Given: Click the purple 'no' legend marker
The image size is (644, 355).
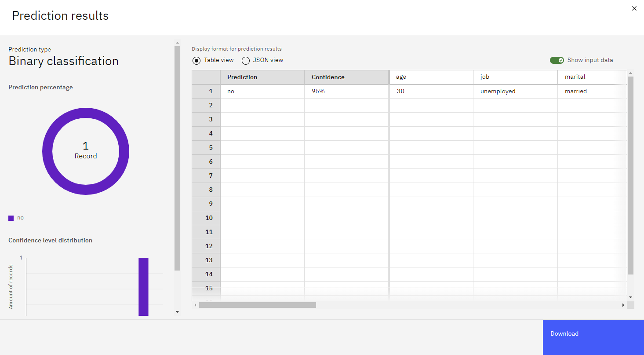Looking at the screenshot, I should pos(11,218).
